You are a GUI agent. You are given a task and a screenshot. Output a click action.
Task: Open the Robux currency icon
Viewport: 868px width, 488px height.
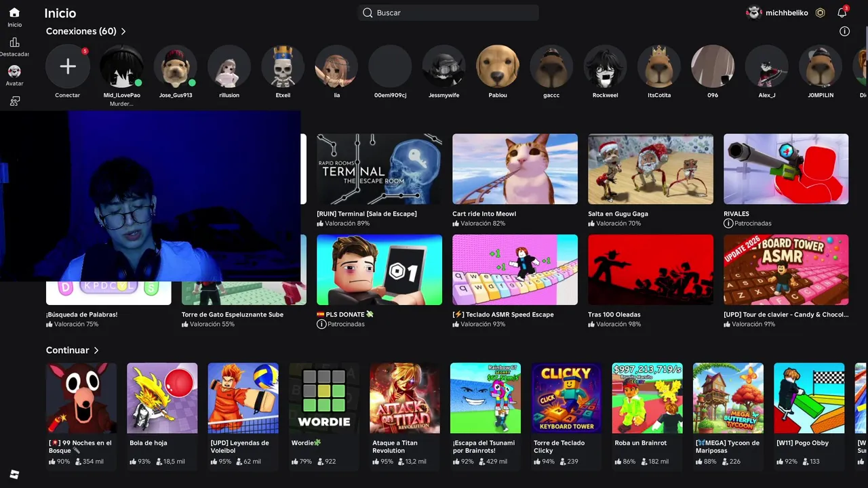(x=820, y=13)
